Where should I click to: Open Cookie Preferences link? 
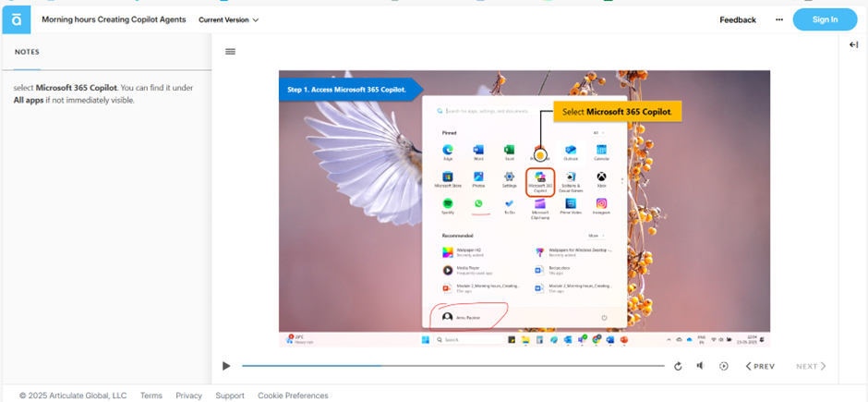[x=293, y=396]
